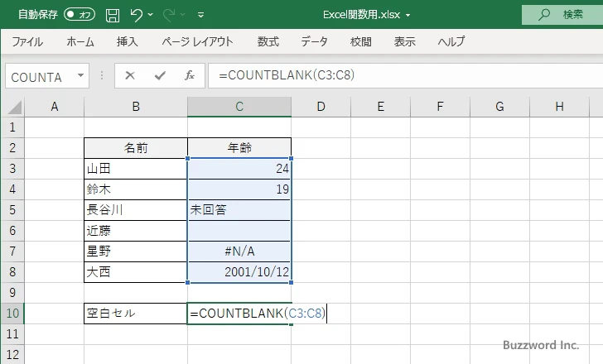Click the Select All corner triangle
603x364 pixels.
(13, 107)
